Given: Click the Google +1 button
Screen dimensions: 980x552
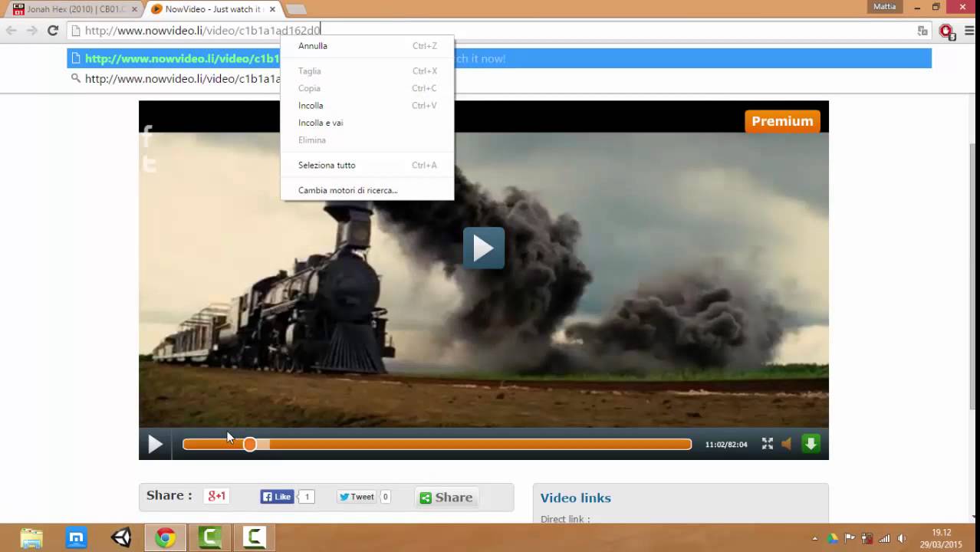Looking at the screenshot, I should (217, 496).
